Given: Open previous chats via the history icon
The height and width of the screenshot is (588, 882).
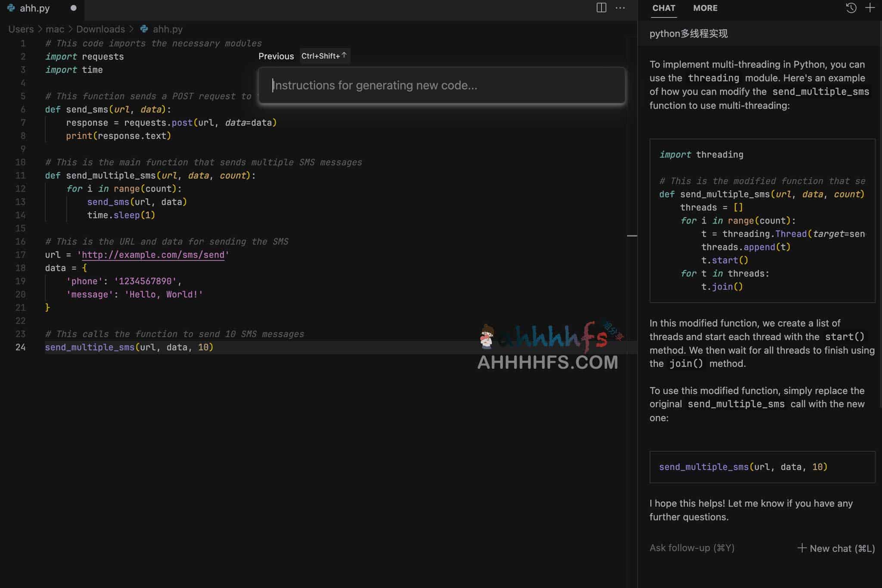Looking at the screenshot, I should (851, 8).
